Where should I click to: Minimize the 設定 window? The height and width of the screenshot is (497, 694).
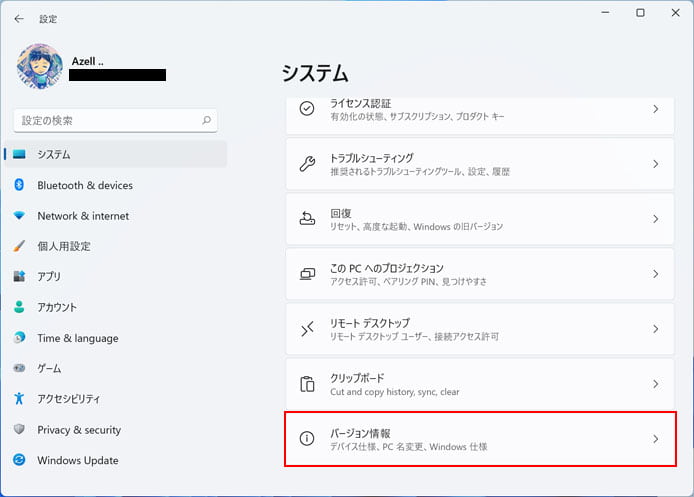click(605, 13)
